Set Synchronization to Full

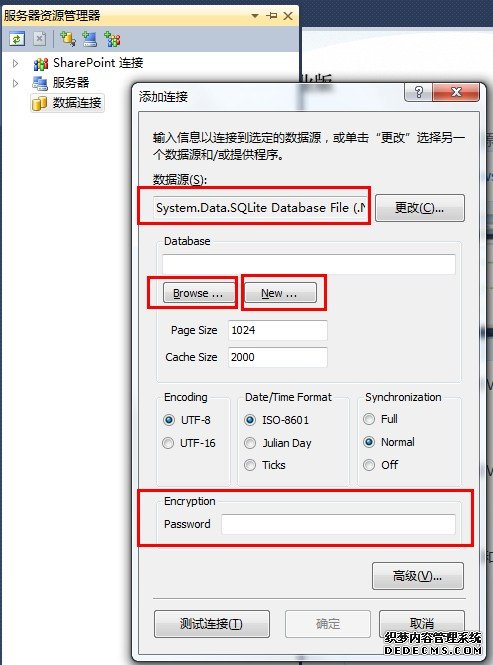pyautogui.click(x=369, y=419)
